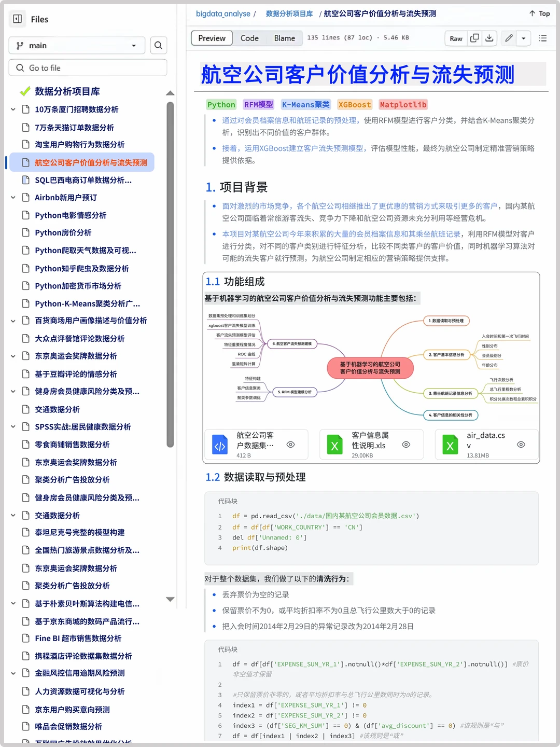This screenshot has height=747, width=560.
Task: Click the mind map diagram image
Action: (x=371, y=366)
